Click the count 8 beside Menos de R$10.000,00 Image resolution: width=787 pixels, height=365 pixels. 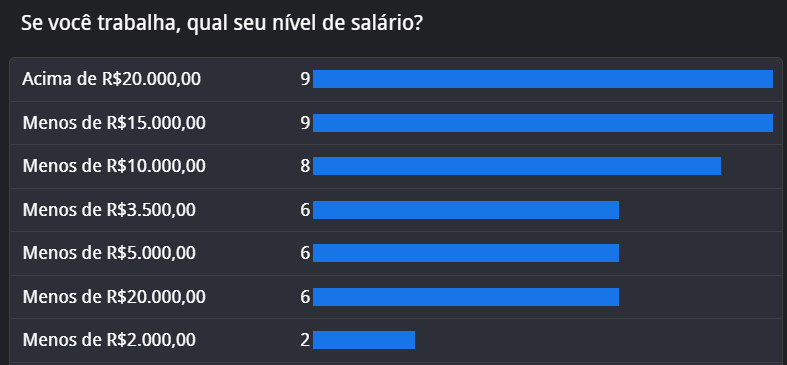306,166
